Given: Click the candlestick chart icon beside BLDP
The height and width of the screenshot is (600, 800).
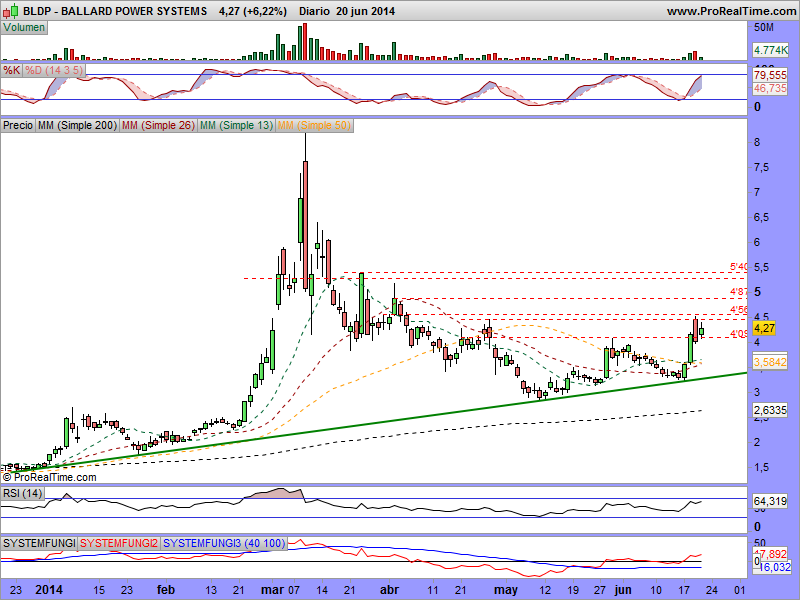Looking at the screenshot, I should click(11, 10).
